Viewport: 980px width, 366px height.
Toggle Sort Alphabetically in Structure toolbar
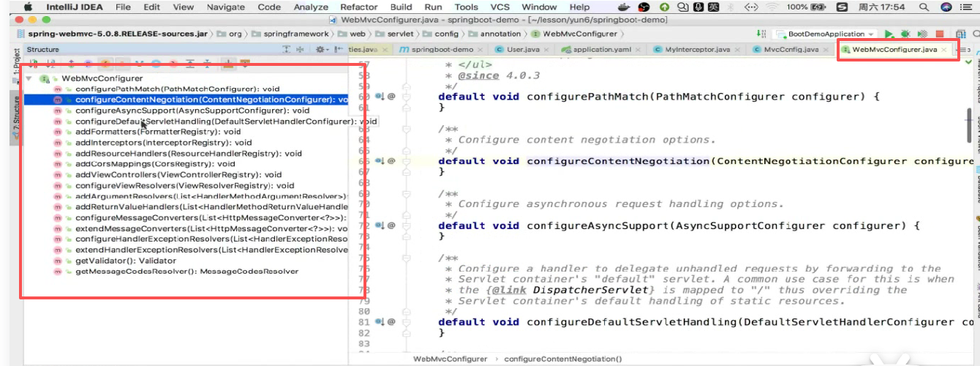click(x=50, y=64)
